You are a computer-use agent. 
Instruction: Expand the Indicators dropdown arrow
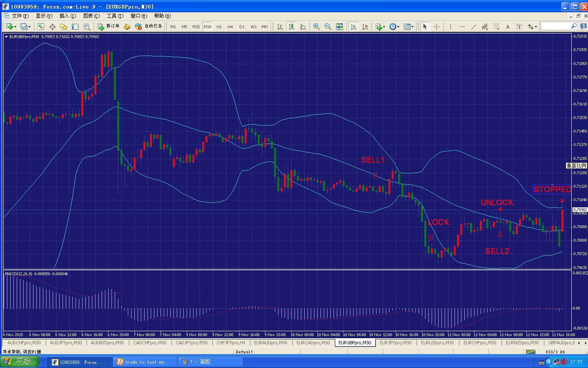384,27
